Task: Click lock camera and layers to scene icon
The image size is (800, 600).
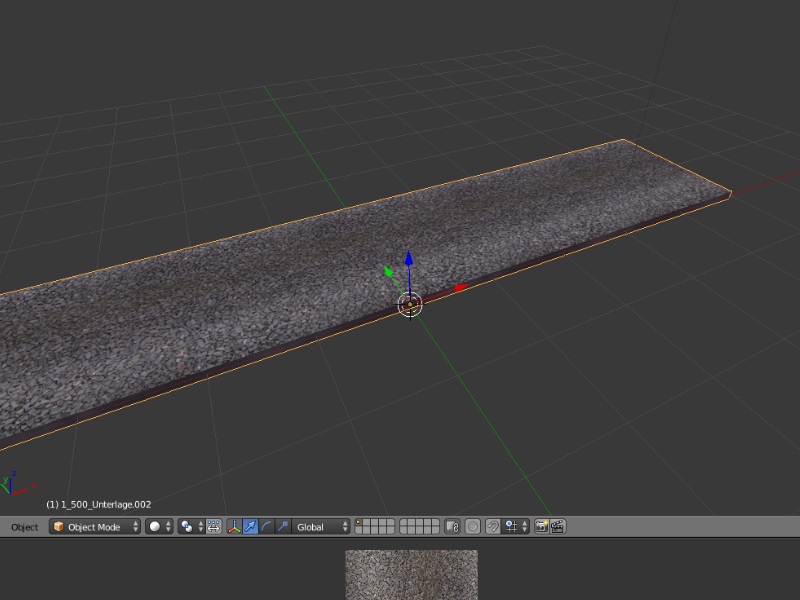Action: click(452, 527)
